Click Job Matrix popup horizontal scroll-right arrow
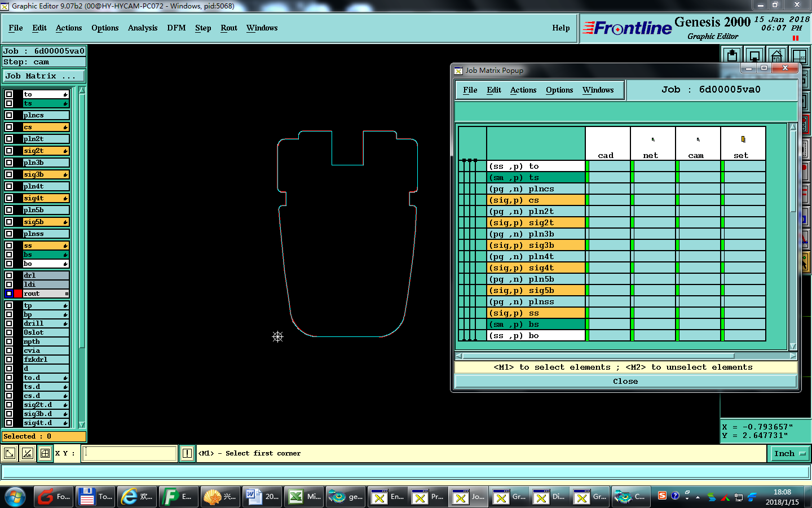 793,356
